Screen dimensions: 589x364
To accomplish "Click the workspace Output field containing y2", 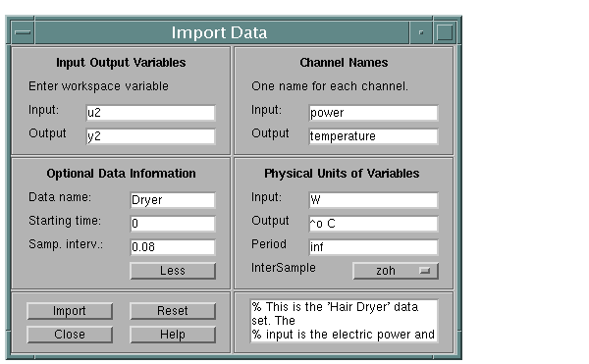I will click(x=150, y=136).
